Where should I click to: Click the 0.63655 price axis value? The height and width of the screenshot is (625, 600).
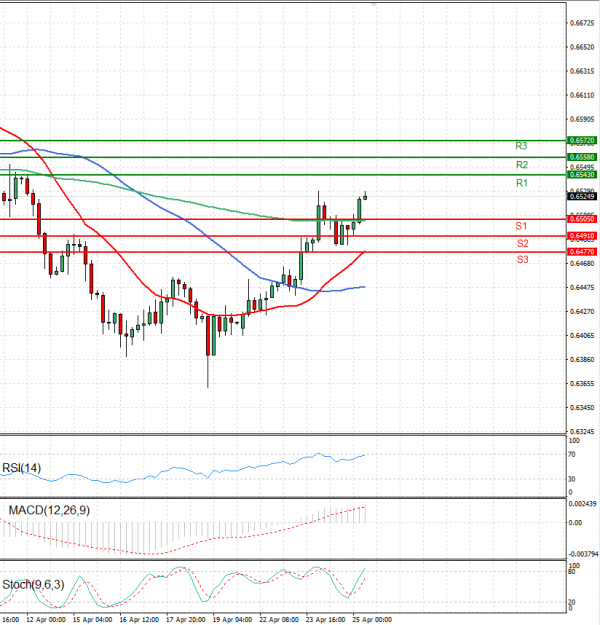click(x=582, y=383)
